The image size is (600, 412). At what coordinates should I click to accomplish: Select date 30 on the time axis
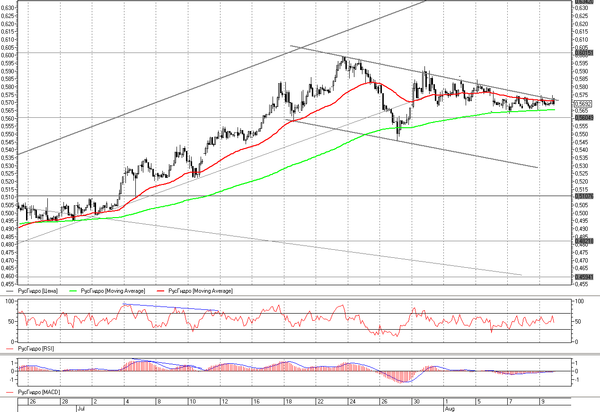[x=416, y=402]
